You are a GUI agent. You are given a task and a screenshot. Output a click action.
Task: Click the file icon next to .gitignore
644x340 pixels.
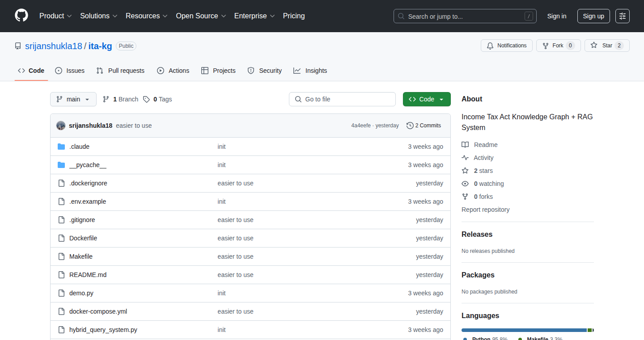61,220
